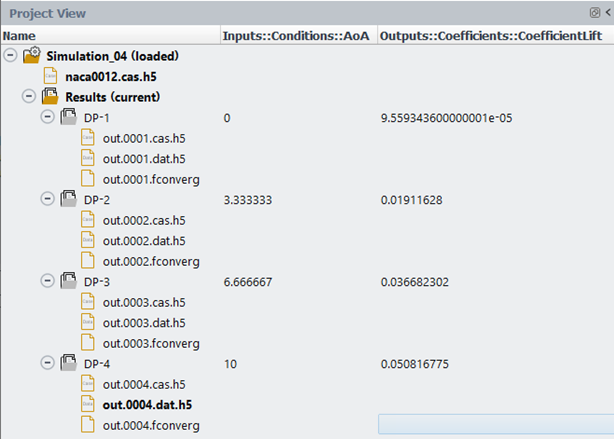This screenshot has width=614, height=439.
Task: Select bold file out.0004.dat.h5
Action: [x=147, y=405]
